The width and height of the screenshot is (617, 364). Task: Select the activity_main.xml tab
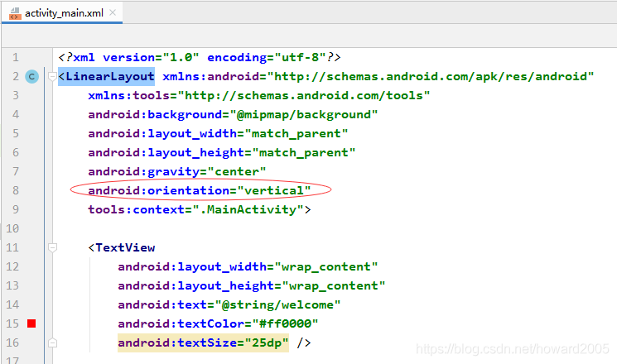click(x=62, y=13)
